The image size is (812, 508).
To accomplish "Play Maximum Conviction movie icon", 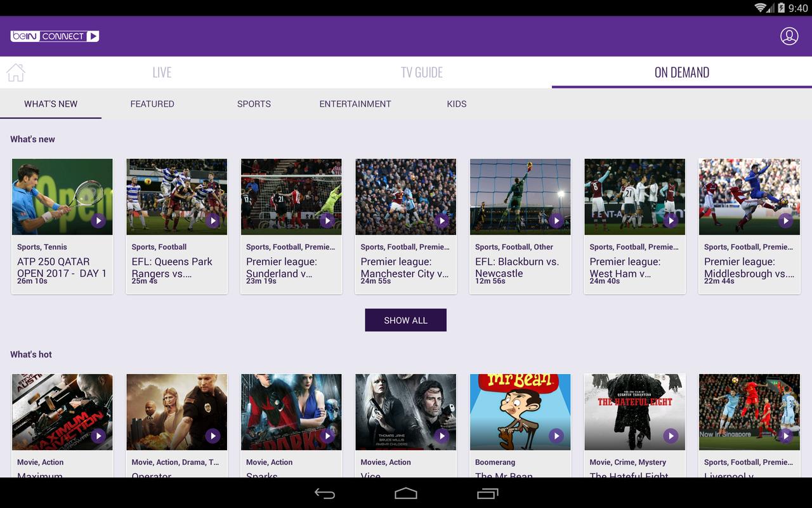I will [x=98, y=436].
